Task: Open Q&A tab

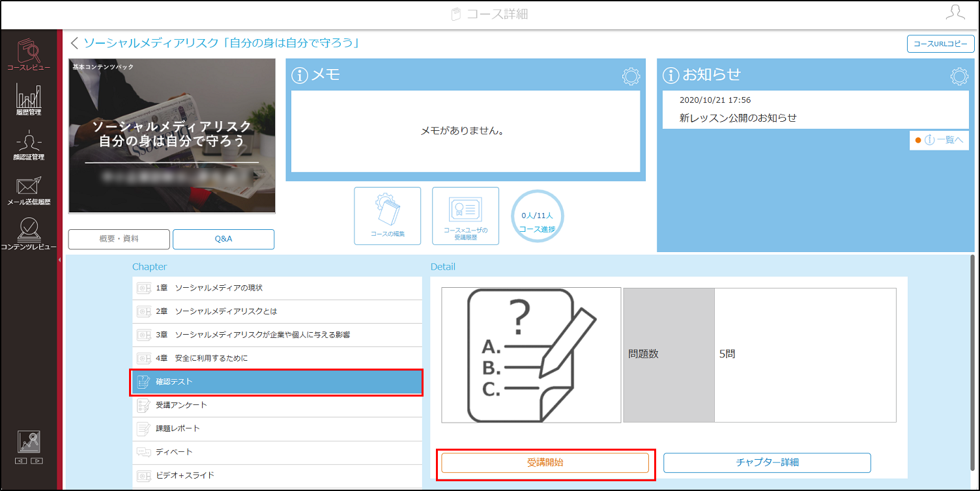Action: (223, 239)
